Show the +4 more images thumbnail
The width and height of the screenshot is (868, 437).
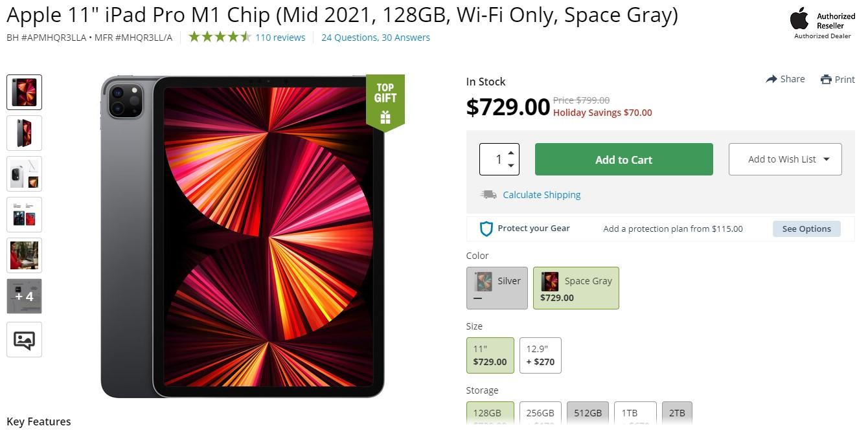coord(24,297)
